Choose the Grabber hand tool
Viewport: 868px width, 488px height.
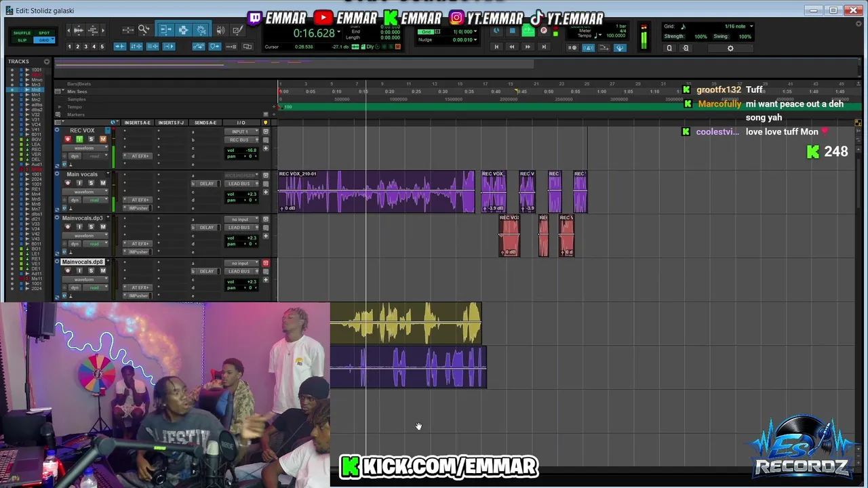[x=201, y=30]
